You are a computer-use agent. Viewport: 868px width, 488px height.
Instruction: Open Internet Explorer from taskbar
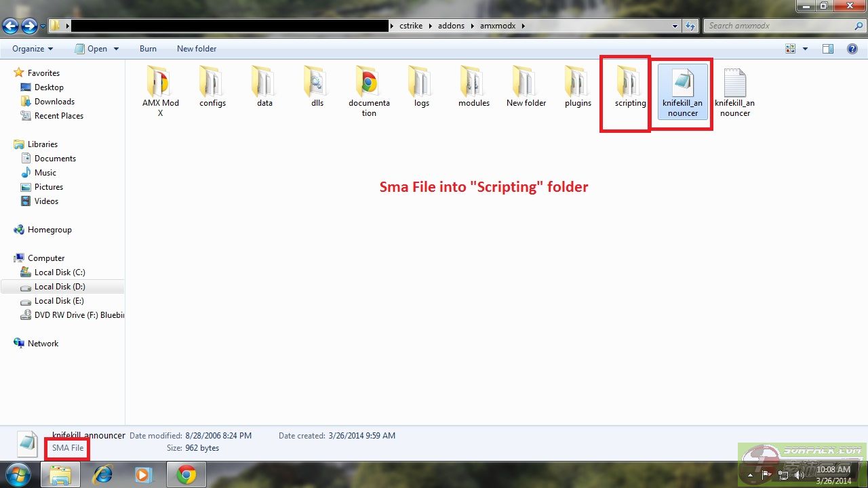pos(102,475)
